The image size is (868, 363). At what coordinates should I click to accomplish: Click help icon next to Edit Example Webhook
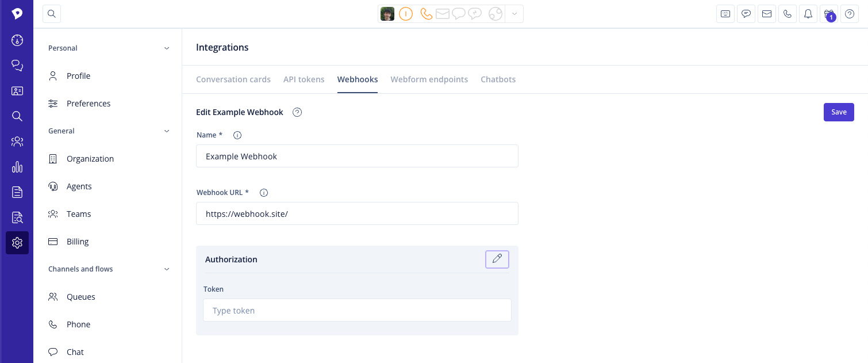(297, 112)
